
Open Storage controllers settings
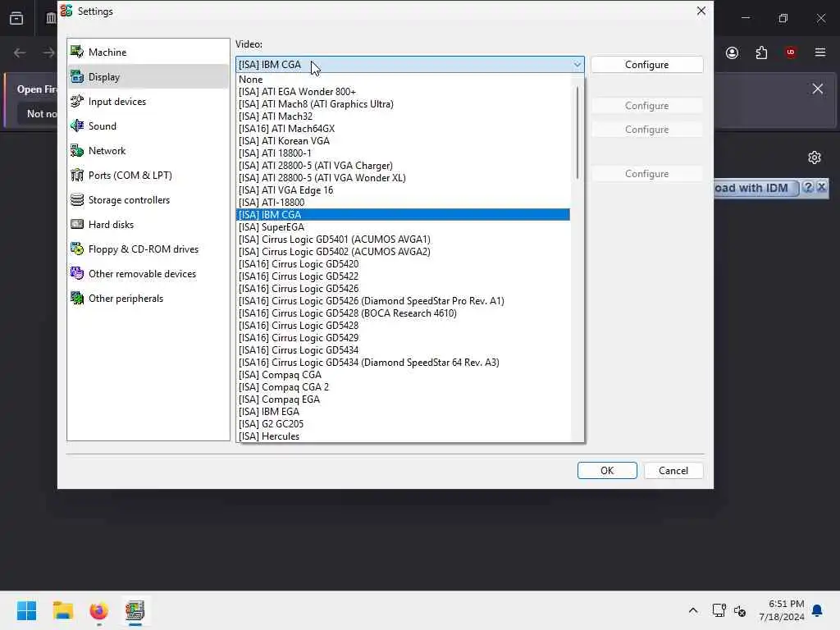[148, 200]
